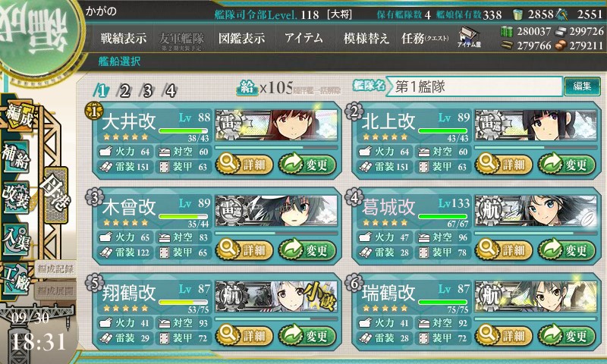
Task: Open 改装 remodel from side menu
Action: (16, 197)
